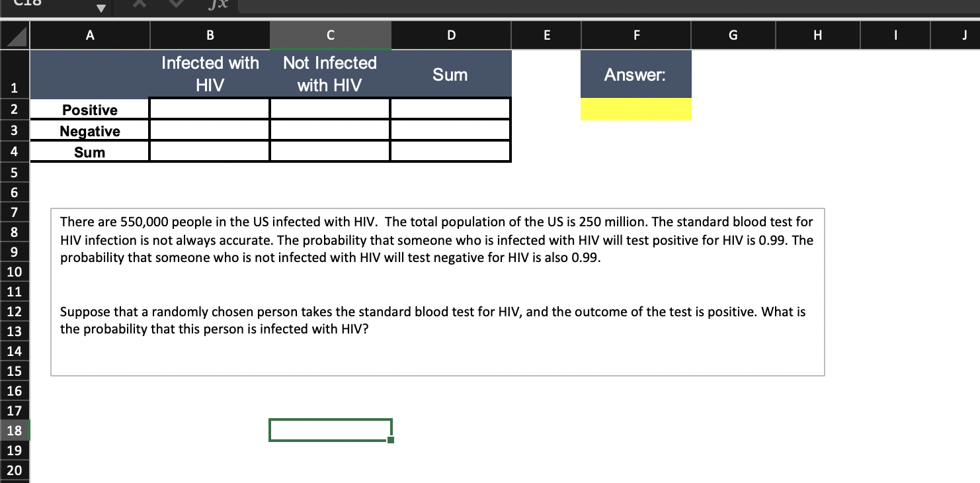Click the HIV problem description text box
The height and width of the screenshot is (483, 980).
436,291
